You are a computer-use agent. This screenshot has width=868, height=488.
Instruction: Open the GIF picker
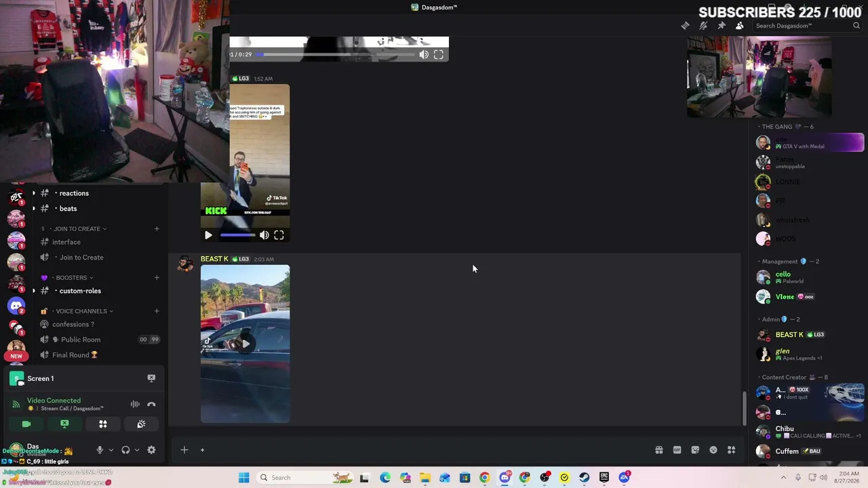677,450
